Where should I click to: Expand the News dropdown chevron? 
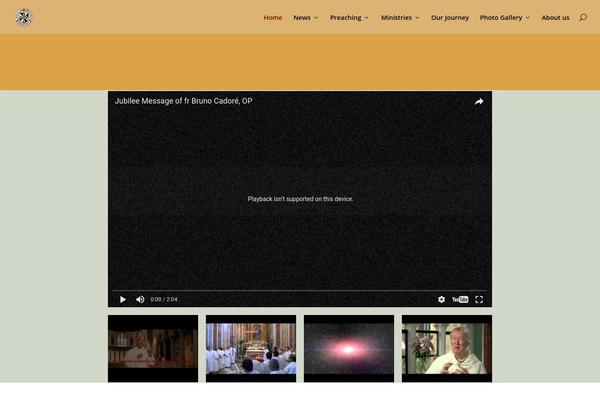(316, 18)
